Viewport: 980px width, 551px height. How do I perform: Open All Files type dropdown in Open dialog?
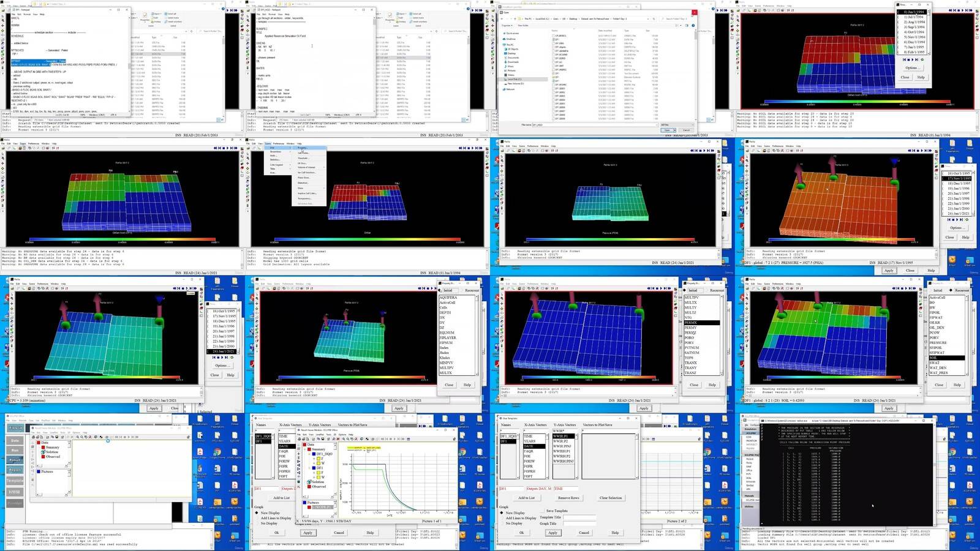click(677, 125)
